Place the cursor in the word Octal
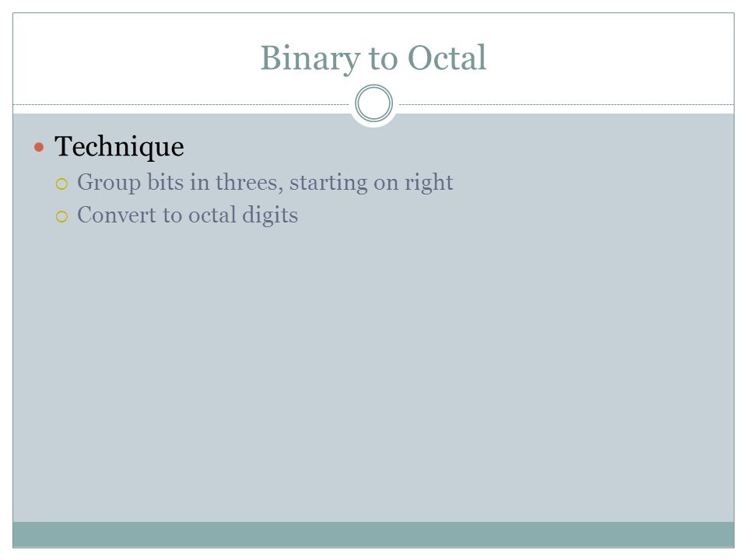Image resolution: width=747 pixels, height=560 pixels. click(x=447, y=58)
